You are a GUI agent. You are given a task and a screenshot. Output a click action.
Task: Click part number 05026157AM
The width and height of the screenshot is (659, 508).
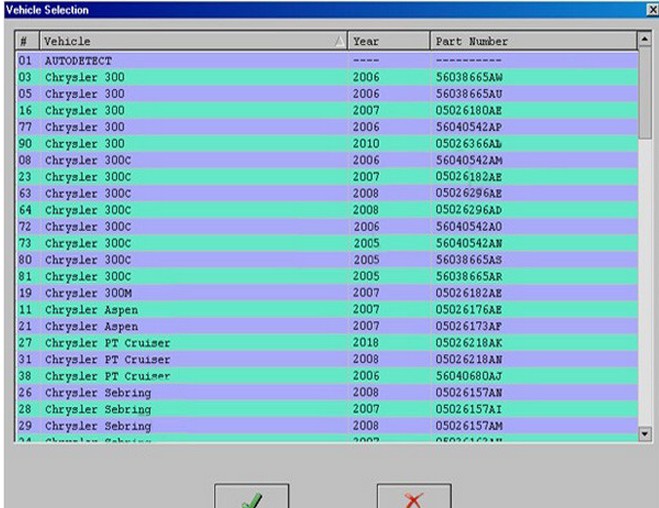(x=469, y=426)
